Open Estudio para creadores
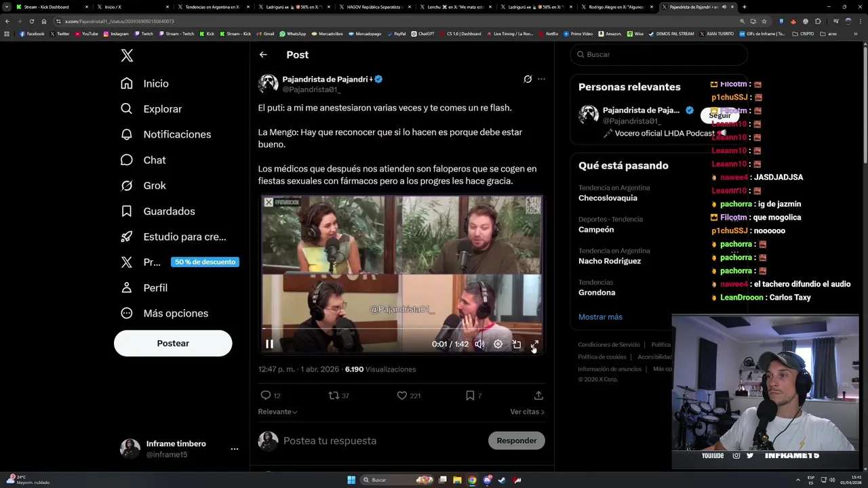Image resolution: width=868 pixels, height=488 pixels. pyautogui.click(x=174, y=237)
